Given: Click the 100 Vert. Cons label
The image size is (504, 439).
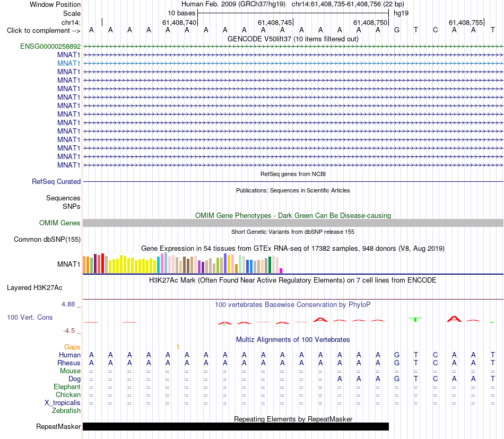Looking at the screenshot, I should point(30,317).
